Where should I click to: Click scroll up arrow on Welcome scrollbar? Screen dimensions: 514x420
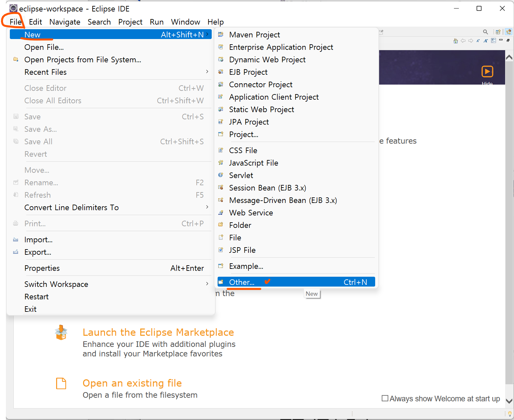pos(509,57)
